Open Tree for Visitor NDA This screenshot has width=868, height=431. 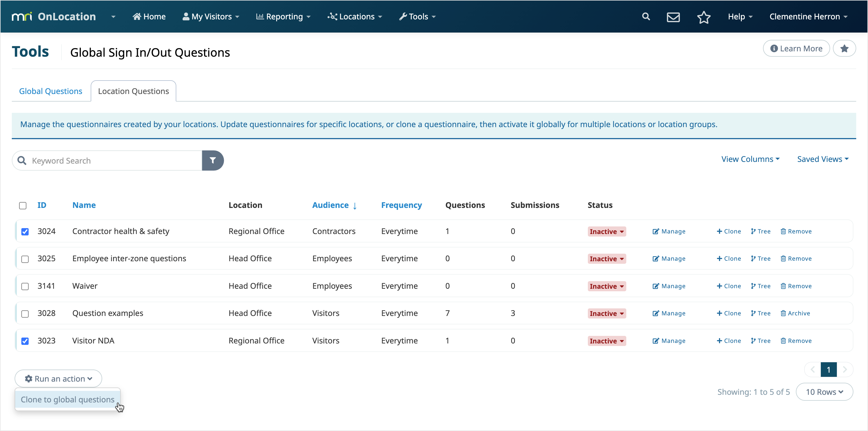[760, 341]
